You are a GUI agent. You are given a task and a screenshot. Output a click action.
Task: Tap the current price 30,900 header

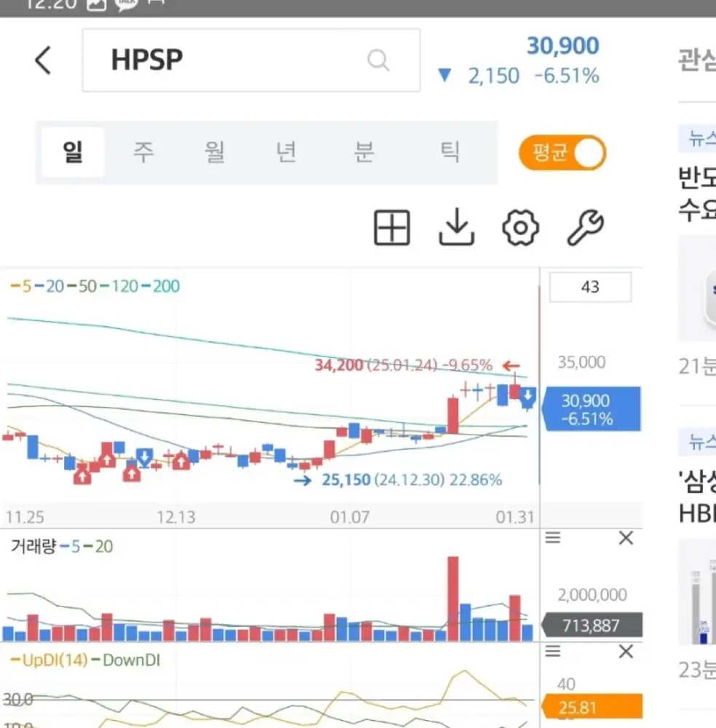[562, 45]
